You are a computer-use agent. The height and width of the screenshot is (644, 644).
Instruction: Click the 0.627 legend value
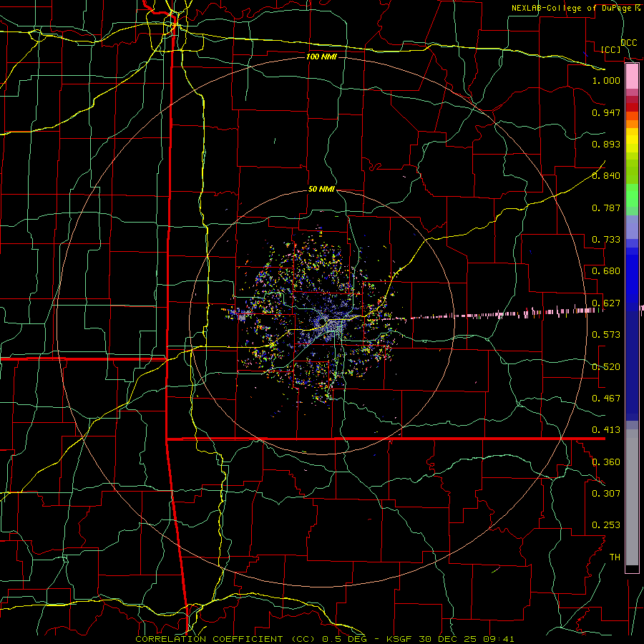606,303
